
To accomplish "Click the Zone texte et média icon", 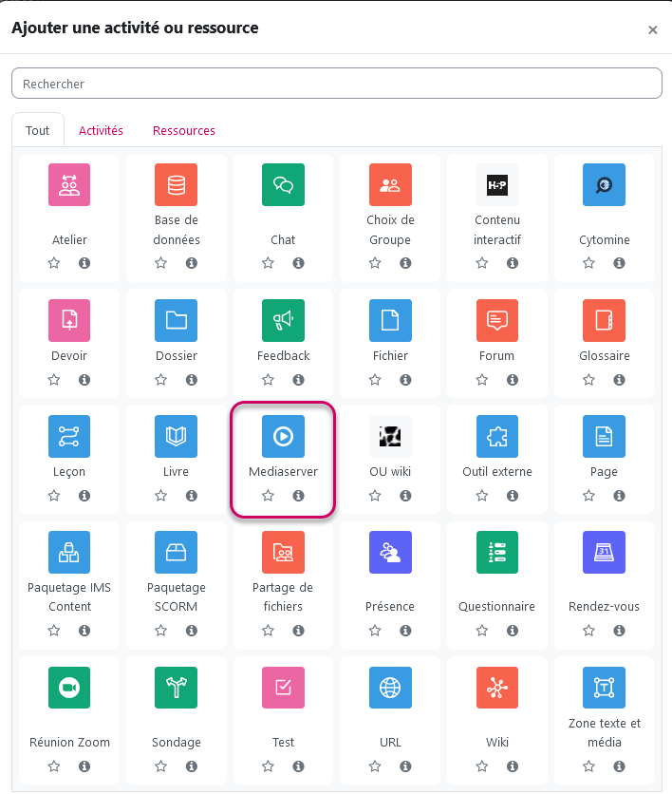I will click(x=605, y=688).
